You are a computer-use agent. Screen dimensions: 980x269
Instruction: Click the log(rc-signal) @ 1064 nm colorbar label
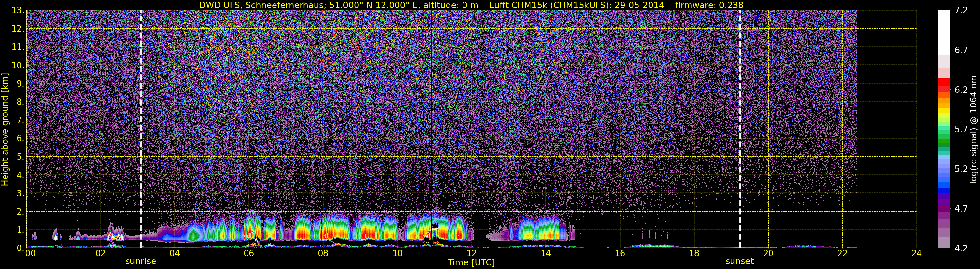tap(973, 129)
